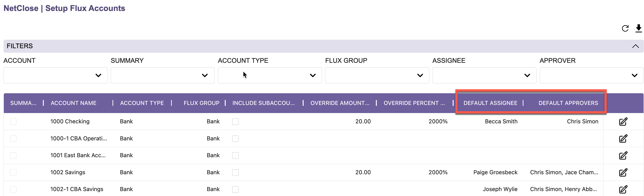Sort by Account Name column header
644x196 pixels.
pyautogui.click(x=73, y=103)
